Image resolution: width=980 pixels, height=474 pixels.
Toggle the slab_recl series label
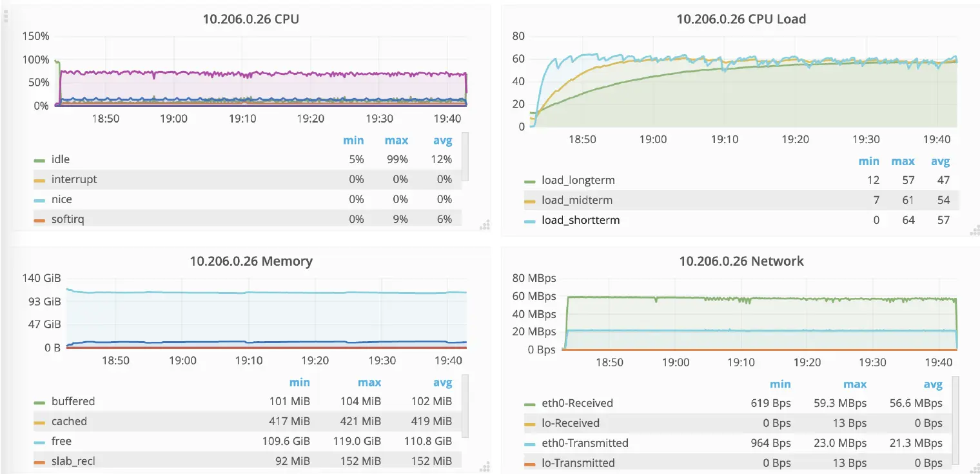pos(73,461)
